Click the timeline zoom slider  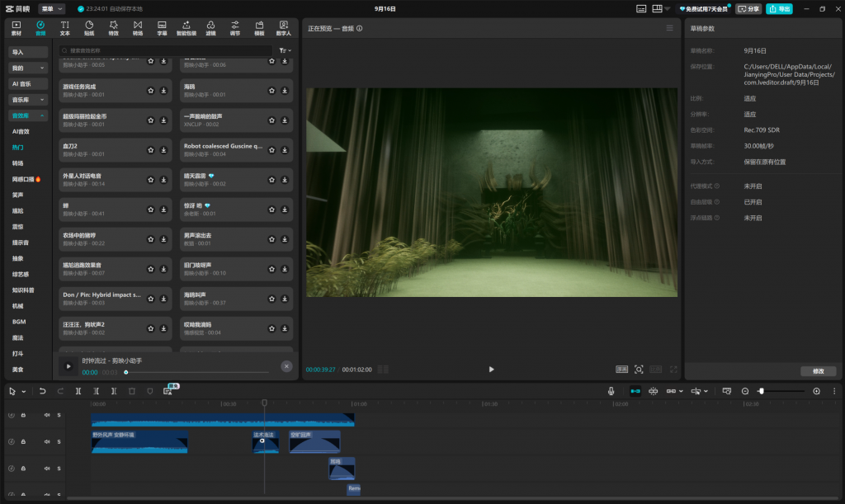click(x=780, y=391)
